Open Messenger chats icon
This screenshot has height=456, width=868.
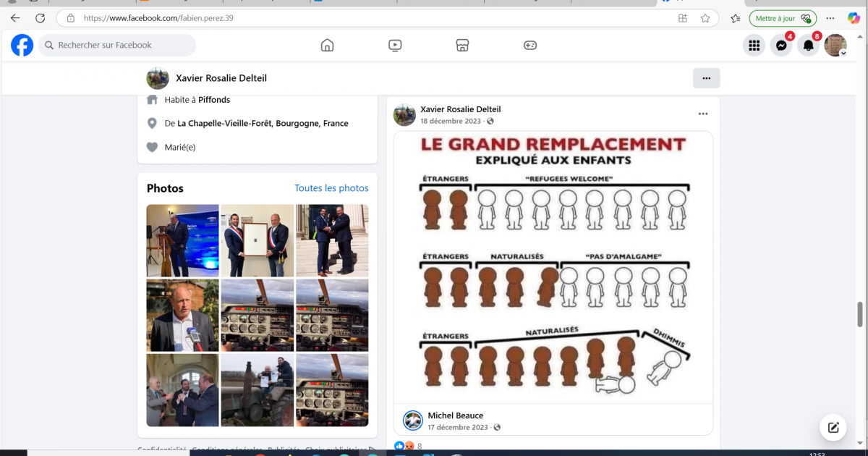click(781, 46)
